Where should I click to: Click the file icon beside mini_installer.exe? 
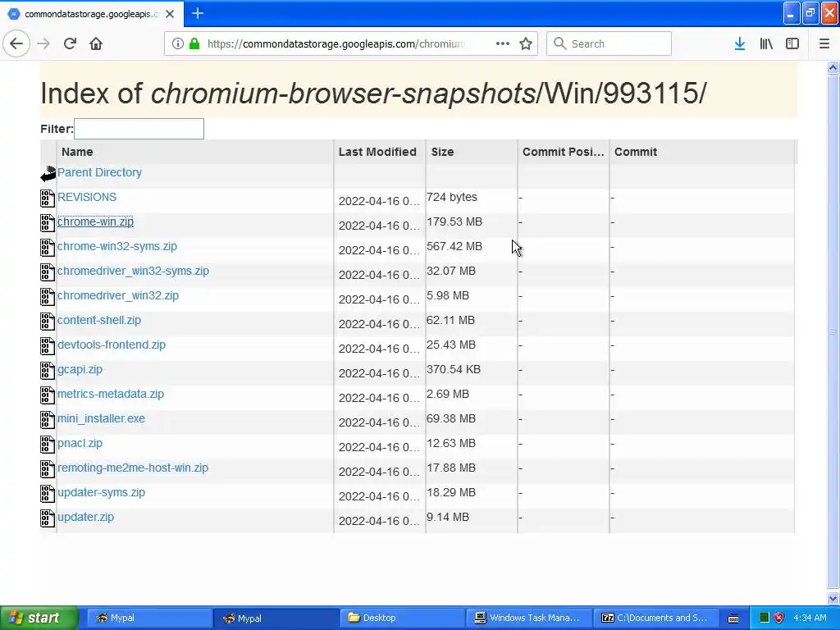pos(48,419)
